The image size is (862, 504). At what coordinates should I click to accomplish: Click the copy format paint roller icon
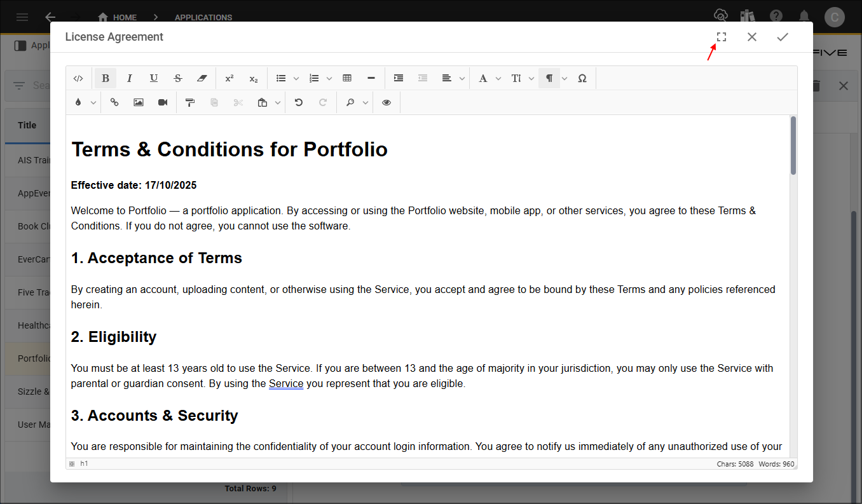point(189,102)
